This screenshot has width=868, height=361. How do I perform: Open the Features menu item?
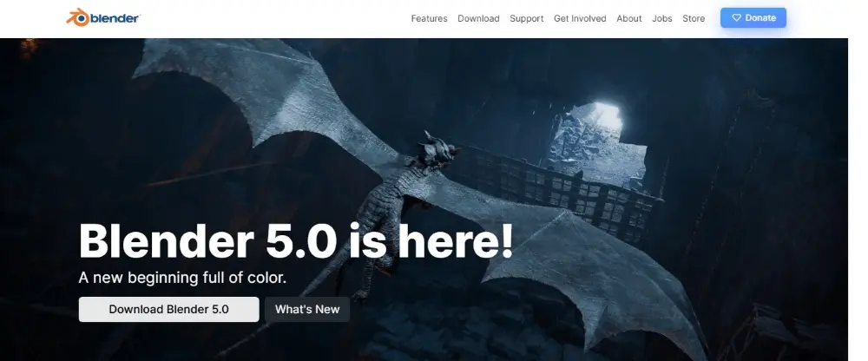click(x=429, y=18)
